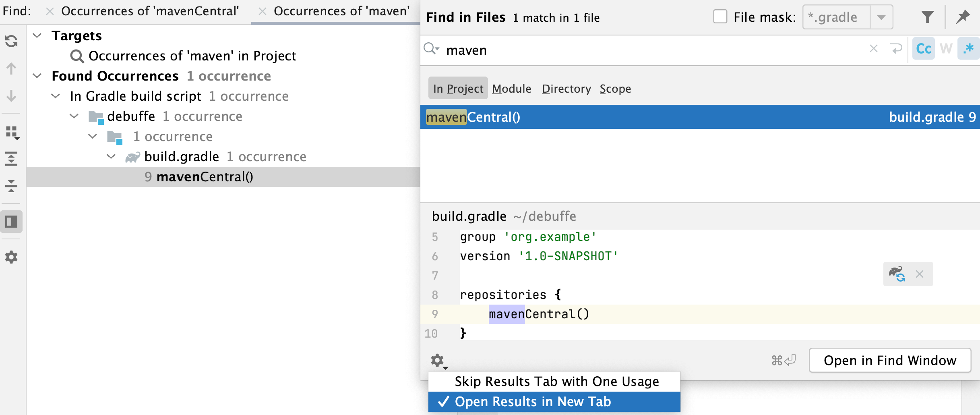Toggle the Words (W) search option

tap(946, 49)
